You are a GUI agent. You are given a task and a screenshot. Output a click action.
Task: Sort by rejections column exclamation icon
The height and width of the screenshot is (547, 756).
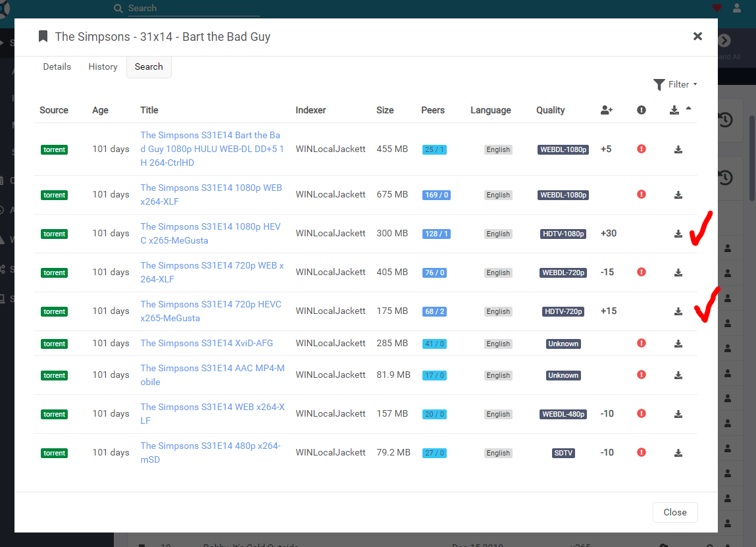click(x=642, y=110)
